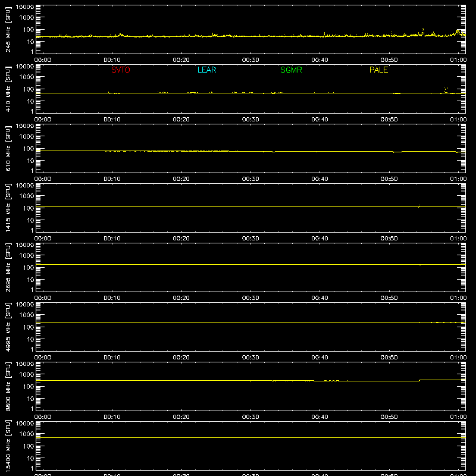Click the red SVTO station label

click(121, 70)
